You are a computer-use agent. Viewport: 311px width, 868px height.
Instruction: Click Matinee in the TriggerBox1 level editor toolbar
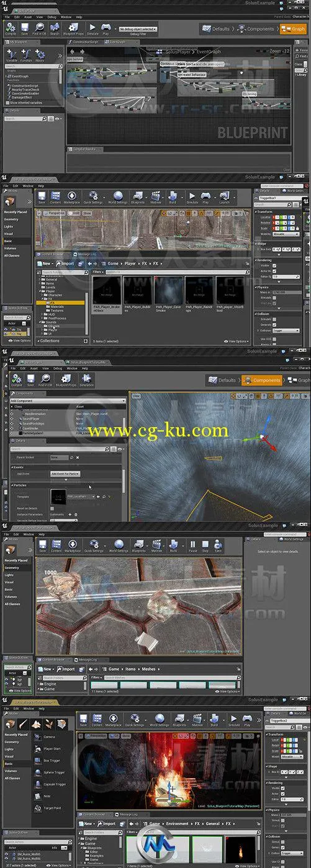(x=155, y=198)
